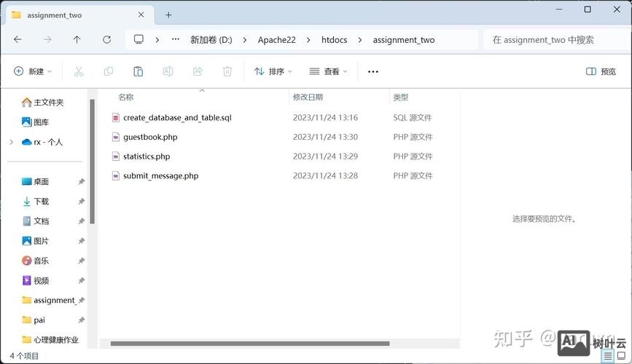Expand the chevron after the This PC icon

(x=157, y=40)
